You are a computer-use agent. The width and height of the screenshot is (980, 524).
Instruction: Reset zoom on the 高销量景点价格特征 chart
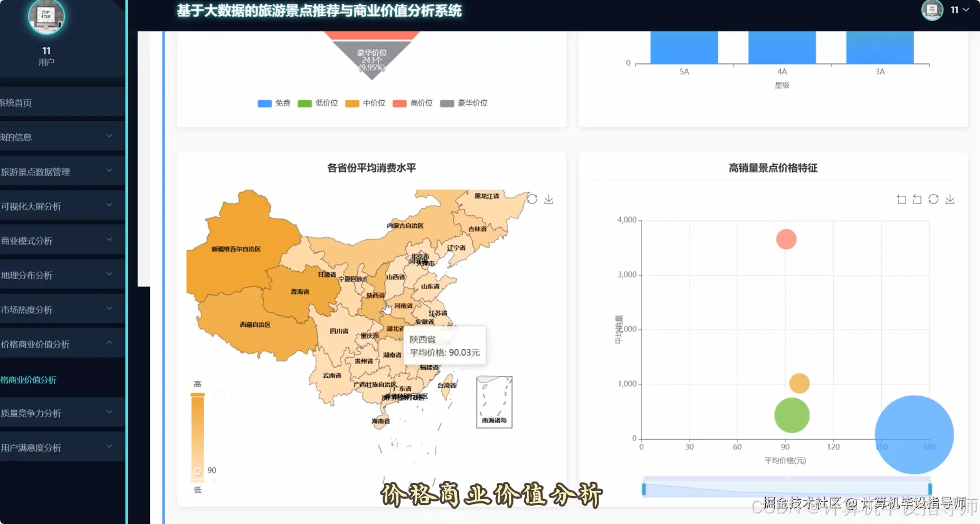pos(917,199)
